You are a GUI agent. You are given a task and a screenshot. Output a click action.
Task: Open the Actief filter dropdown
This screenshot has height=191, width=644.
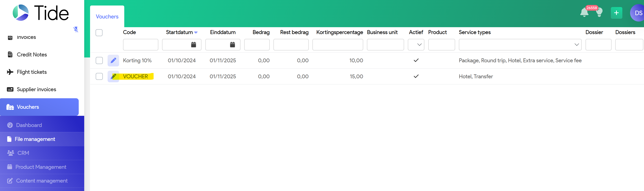tap(416, 45)
